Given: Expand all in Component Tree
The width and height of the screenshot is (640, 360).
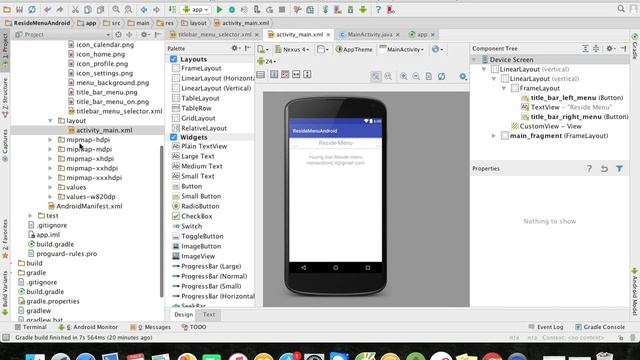Looking at the screenshot, I should pyautogui.click(x=585, y=49).
